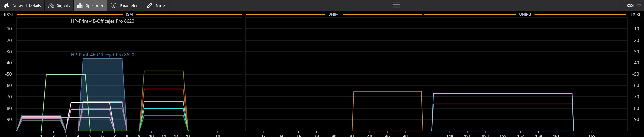Click the ISM band header

pyautogui.click(x=129, y=14)
